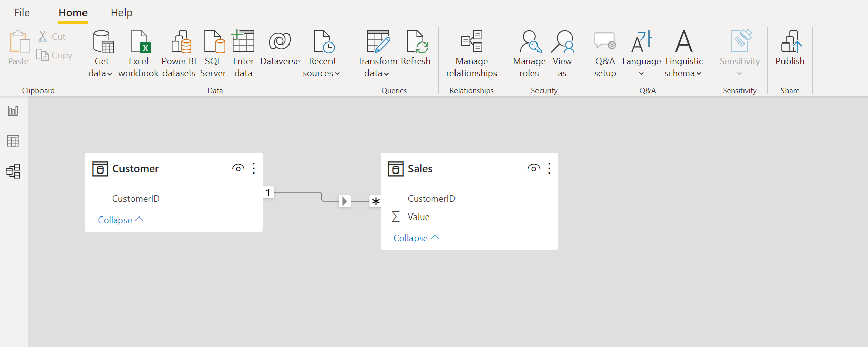
Task: Switch to Data view in sidebar
Action: pos(13,141)
